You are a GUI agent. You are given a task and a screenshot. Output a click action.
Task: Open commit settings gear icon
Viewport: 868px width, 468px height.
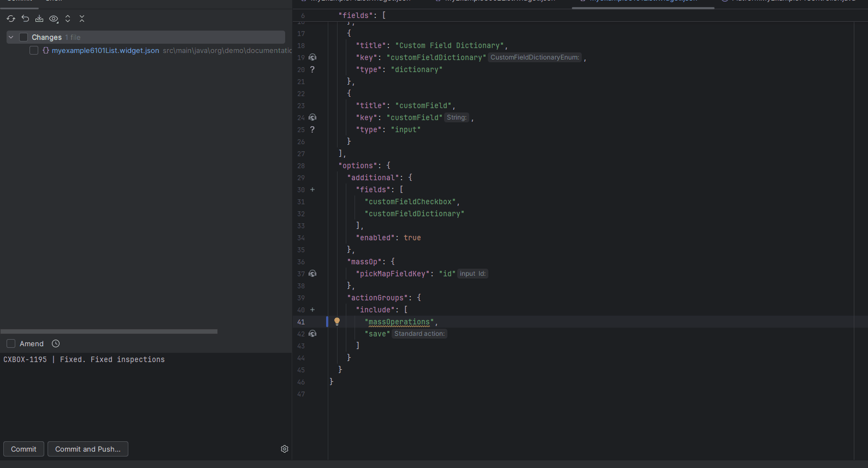point(285,449)
